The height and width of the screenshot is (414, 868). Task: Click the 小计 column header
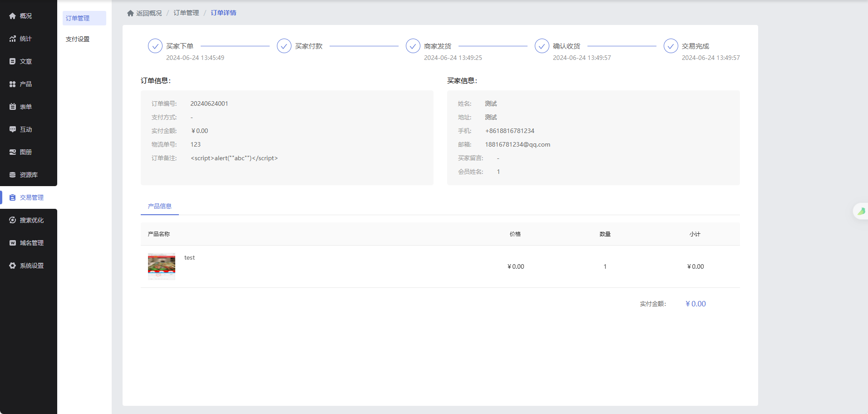tap(695, 234)
